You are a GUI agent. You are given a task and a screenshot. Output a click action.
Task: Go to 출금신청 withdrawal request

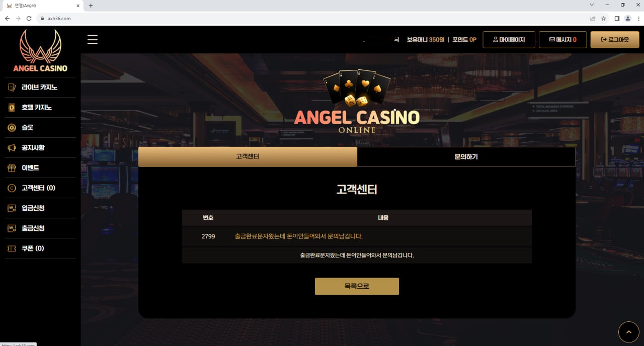pos(40,228)
